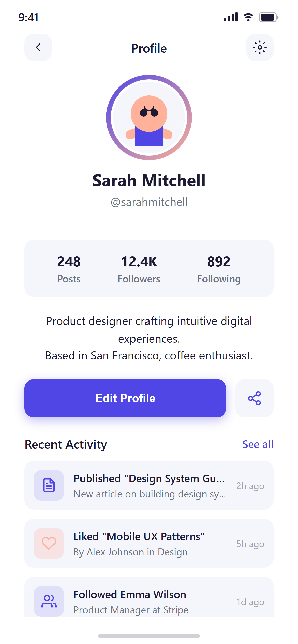Tap the back chevron button

(x=38, y=47)
